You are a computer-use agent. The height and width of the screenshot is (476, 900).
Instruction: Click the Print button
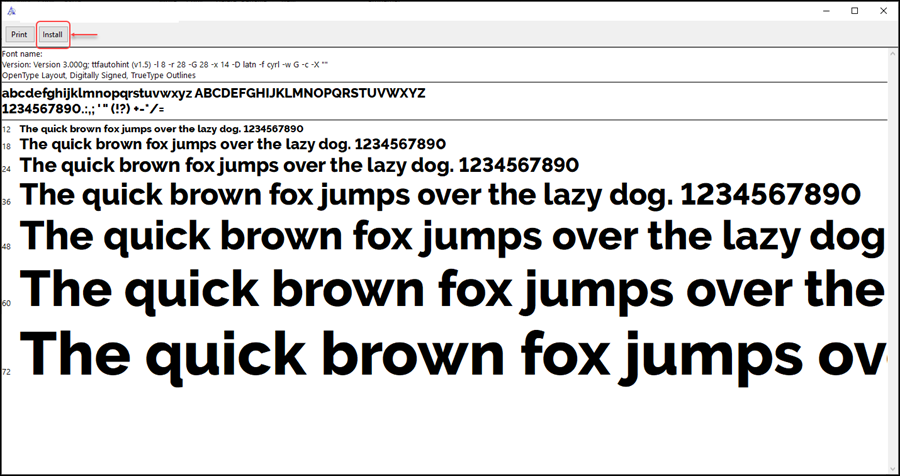[19, 34]
